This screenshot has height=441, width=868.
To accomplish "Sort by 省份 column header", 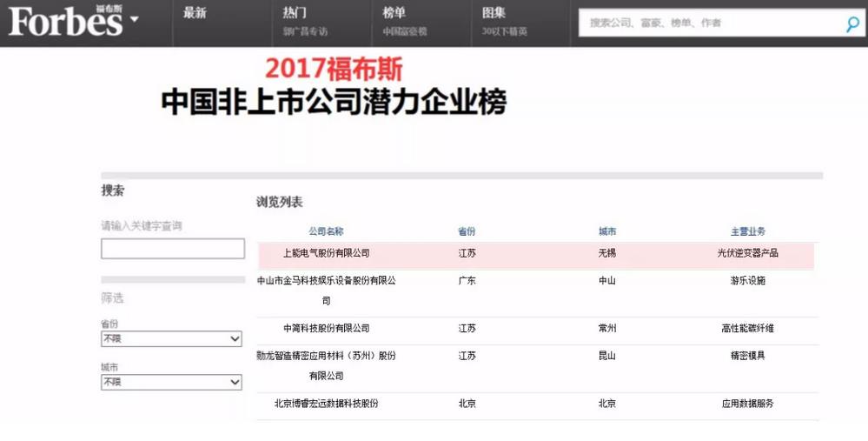I will (467, 231).
